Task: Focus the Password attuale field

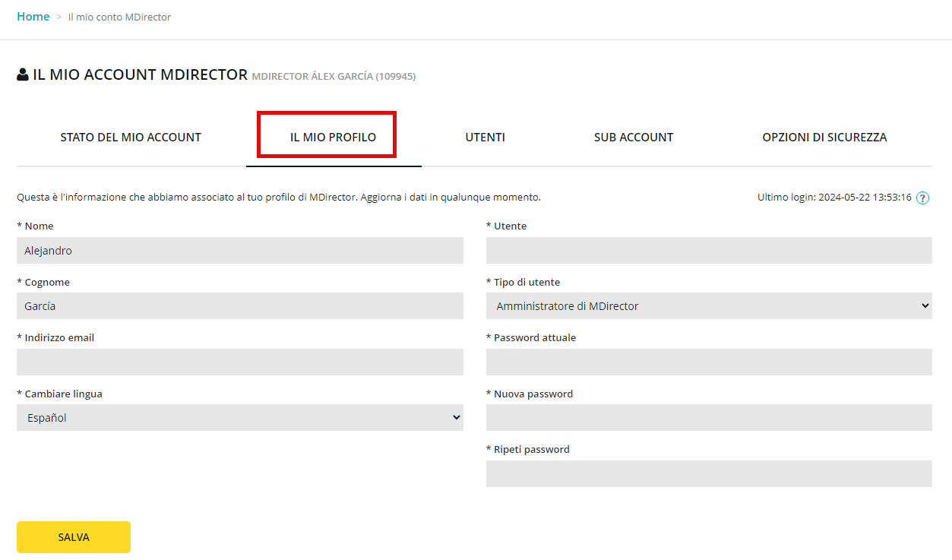Action: (708, 362)
